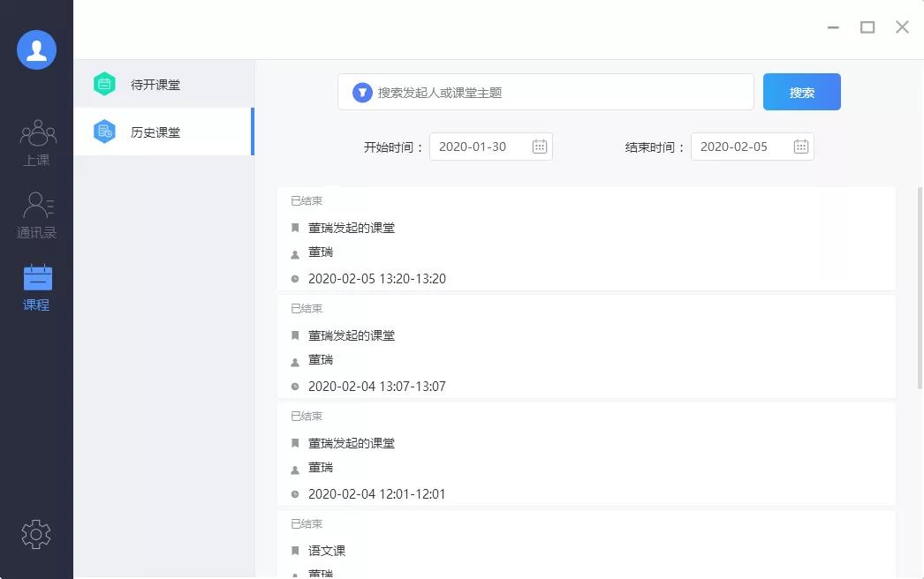
Task: Open the end date calendar picker
Action: tap(800, 147)
